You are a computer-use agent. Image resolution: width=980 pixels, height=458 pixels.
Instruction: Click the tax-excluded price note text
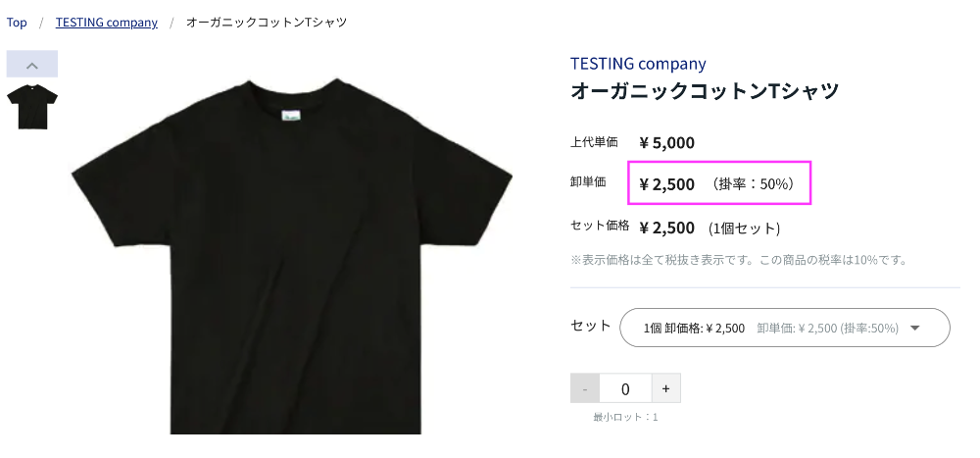click(739, 260)
